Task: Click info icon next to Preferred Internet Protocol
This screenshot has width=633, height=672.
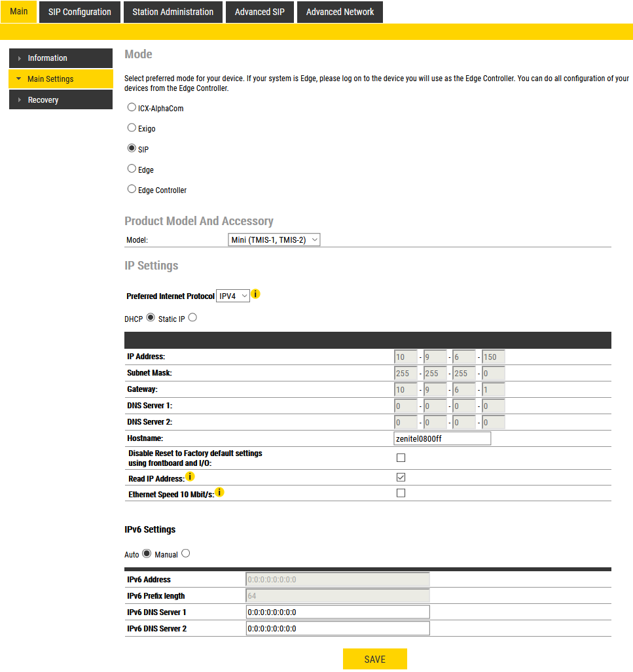Action: pyautogui.click(x=256, y=294)
